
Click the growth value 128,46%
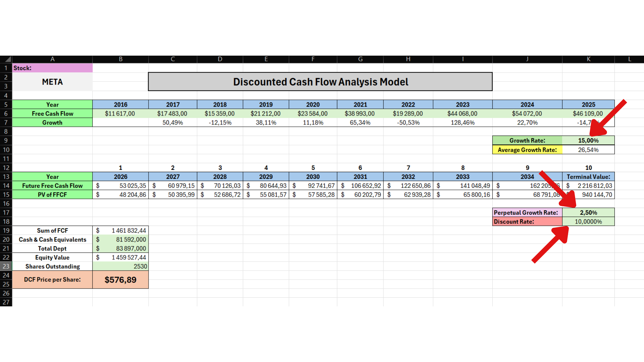(463, 122)
